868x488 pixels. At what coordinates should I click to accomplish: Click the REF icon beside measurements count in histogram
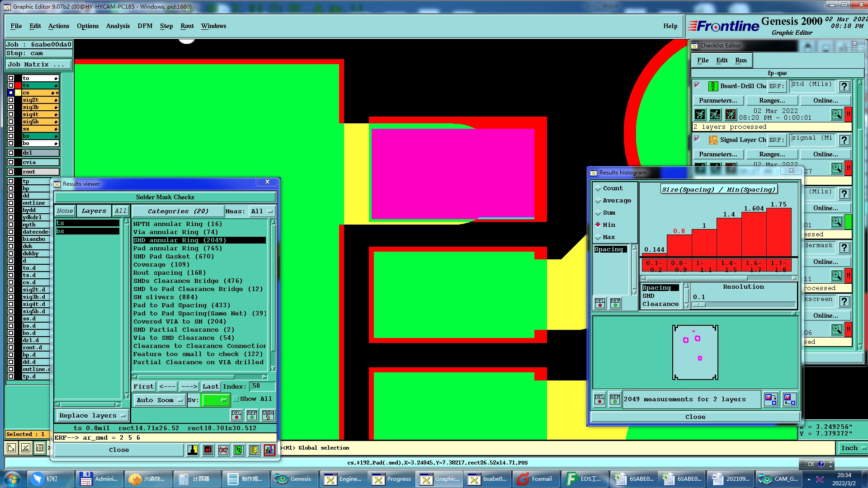pyautogui.click(x=615, y=399)
